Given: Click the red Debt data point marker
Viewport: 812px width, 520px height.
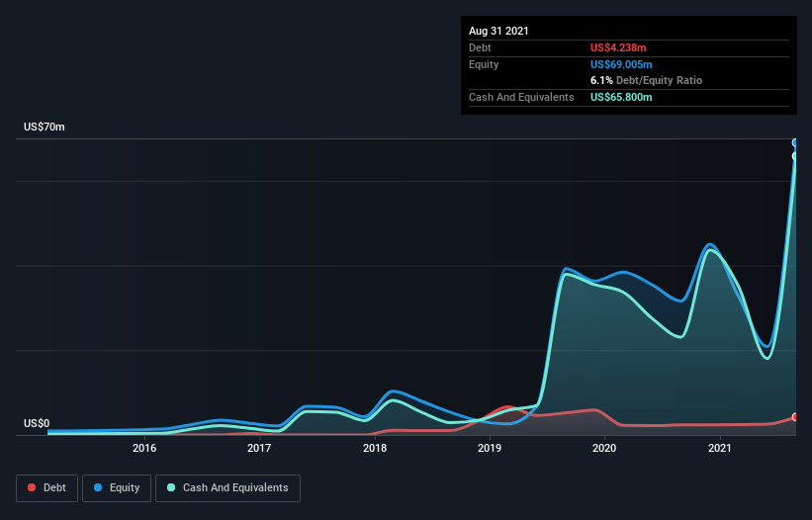Looking at the screenshot, I should pyautogui.click(x=795, y=417).
